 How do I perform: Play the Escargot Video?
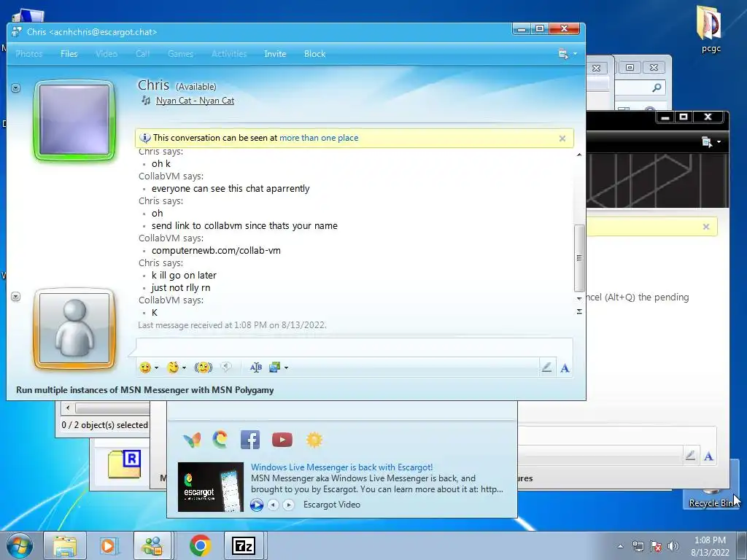256,505
